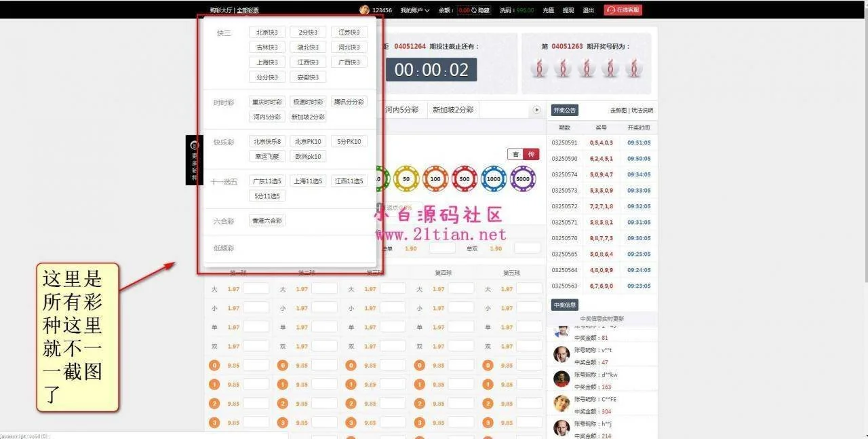Open the 充值 recharge link
Image resolution: width=868 pixels, height=439 pixels.
coord(548,10)
